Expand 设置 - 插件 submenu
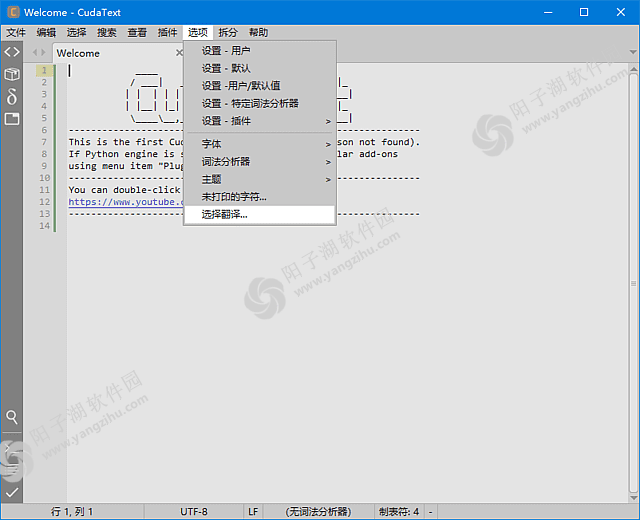 pyautogui.click(x=260, y=121)
